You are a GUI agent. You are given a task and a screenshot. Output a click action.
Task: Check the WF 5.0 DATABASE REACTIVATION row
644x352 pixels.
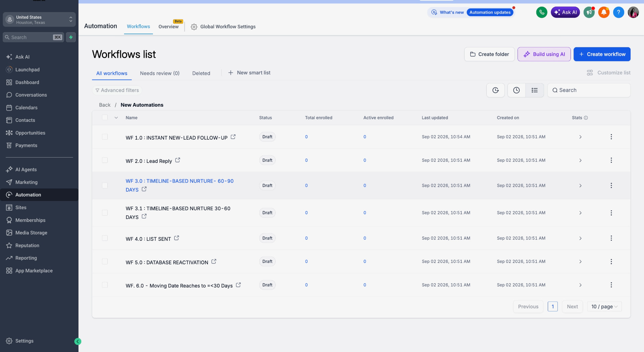[x=105, y=261]
